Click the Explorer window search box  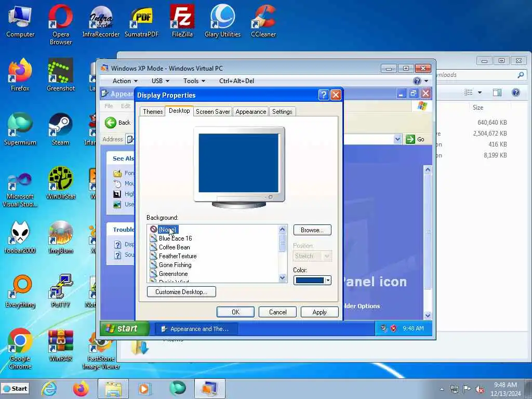(x=481, y=75)
